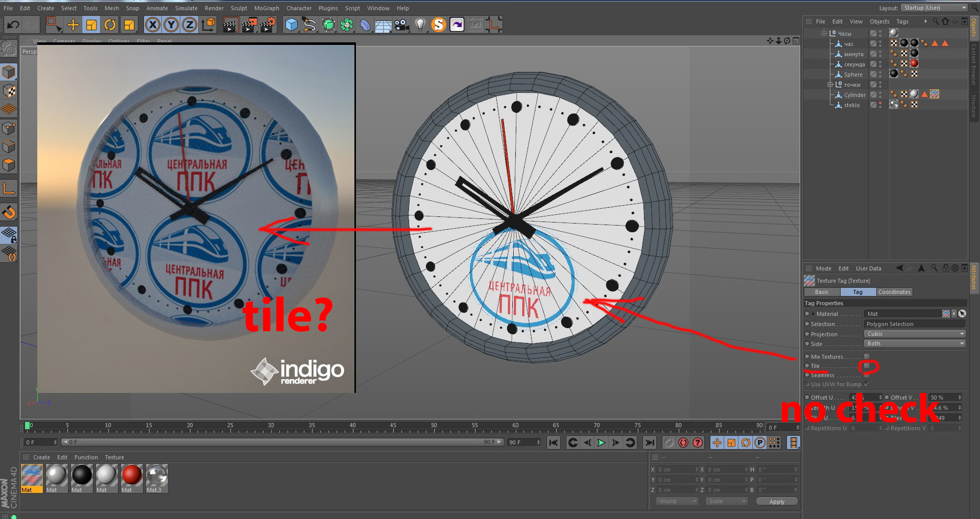Select Texture mode in left sidebar

9,91
